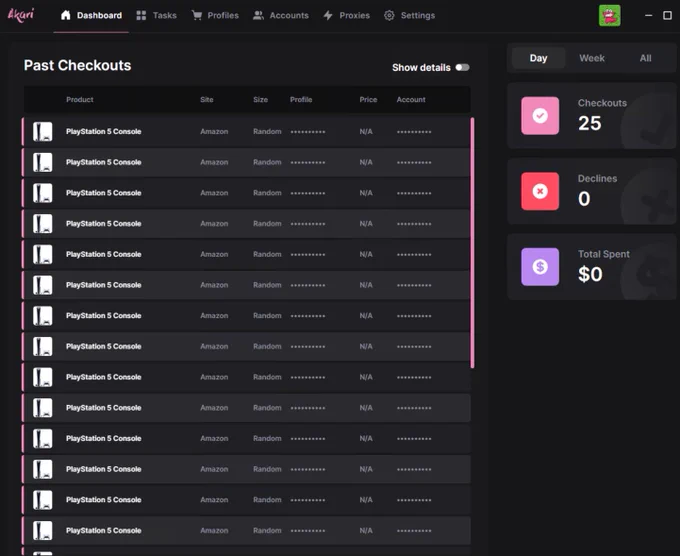Click the Checkouts count 25
This screenshot has height=556, width=680.
[590, 124]
